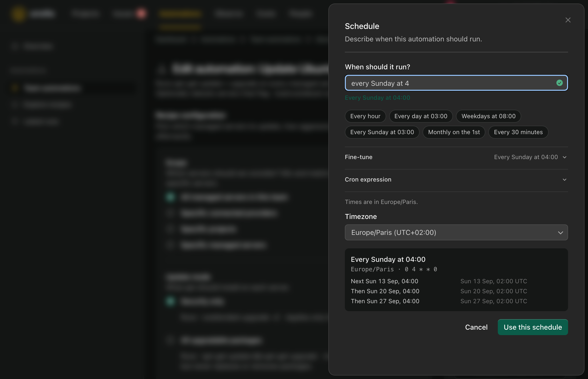Image resolution: width=588 pixels, height=379 pixels.
Task: Click 'Sun 20 Sep, 02:00 UTC' time
Action: (x=494, y=291)
